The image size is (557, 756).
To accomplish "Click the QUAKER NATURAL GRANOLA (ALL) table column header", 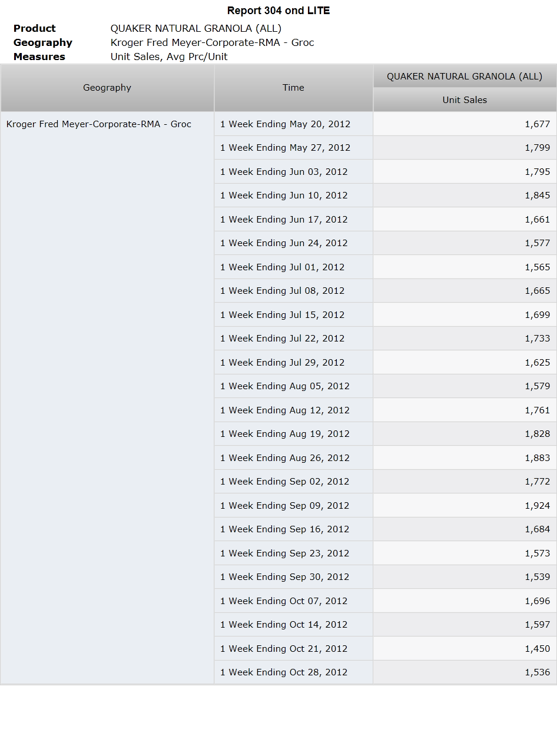I will pos(465,76).
